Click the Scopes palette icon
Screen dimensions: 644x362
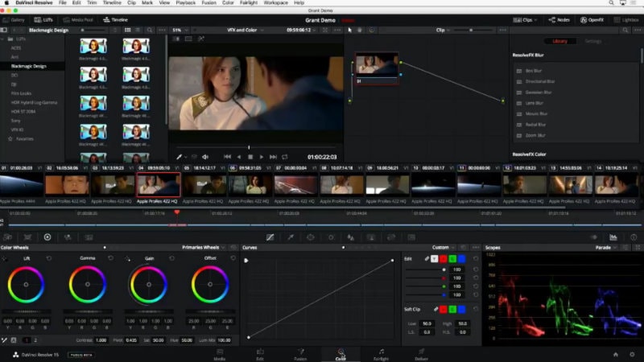(613, 237)
